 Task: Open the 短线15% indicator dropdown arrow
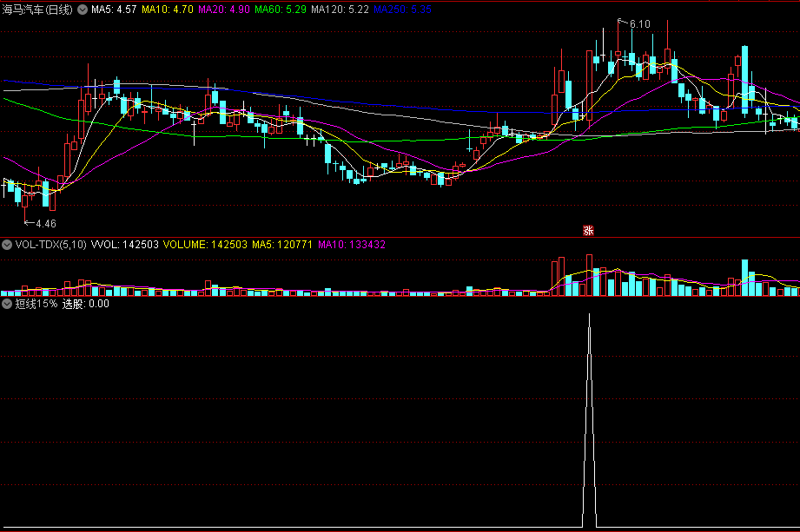(x=7, y=305)
